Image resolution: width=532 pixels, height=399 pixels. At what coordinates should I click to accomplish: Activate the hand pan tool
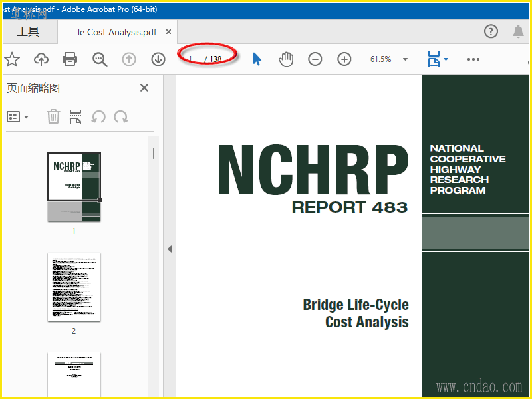pyautogui.click(x=286, y=59)
